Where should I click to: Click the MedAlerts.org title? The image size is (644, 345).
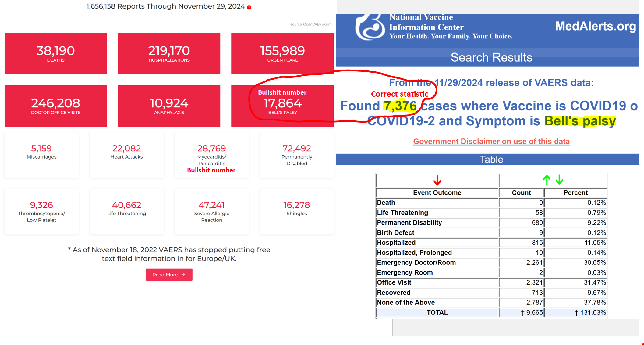(x=596, y=26)
